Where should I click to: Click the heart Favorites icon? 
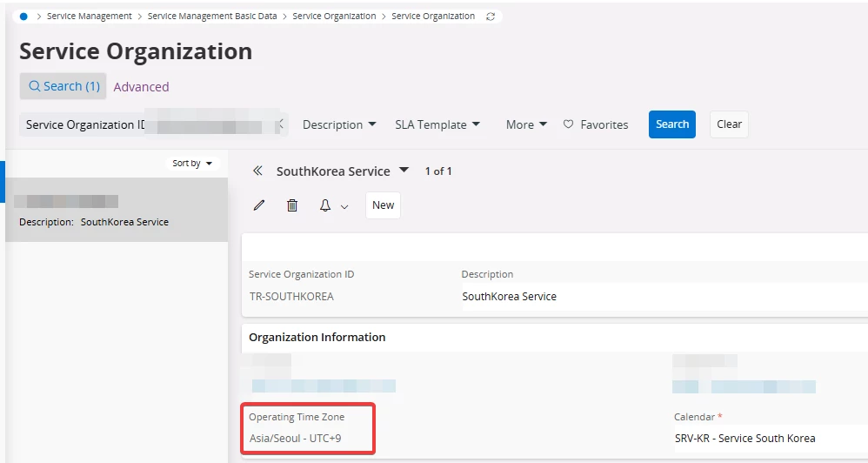(x=569, y=124)
